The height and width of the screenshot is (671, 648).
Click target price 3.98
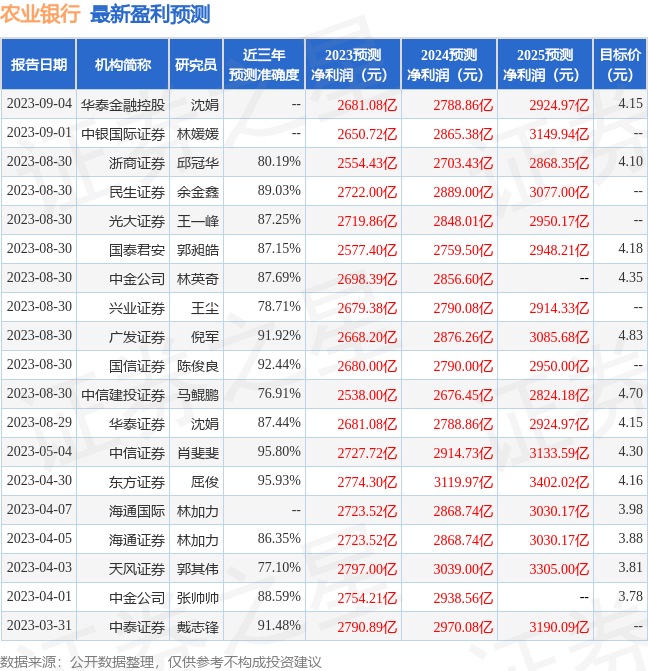pos(630,510)
